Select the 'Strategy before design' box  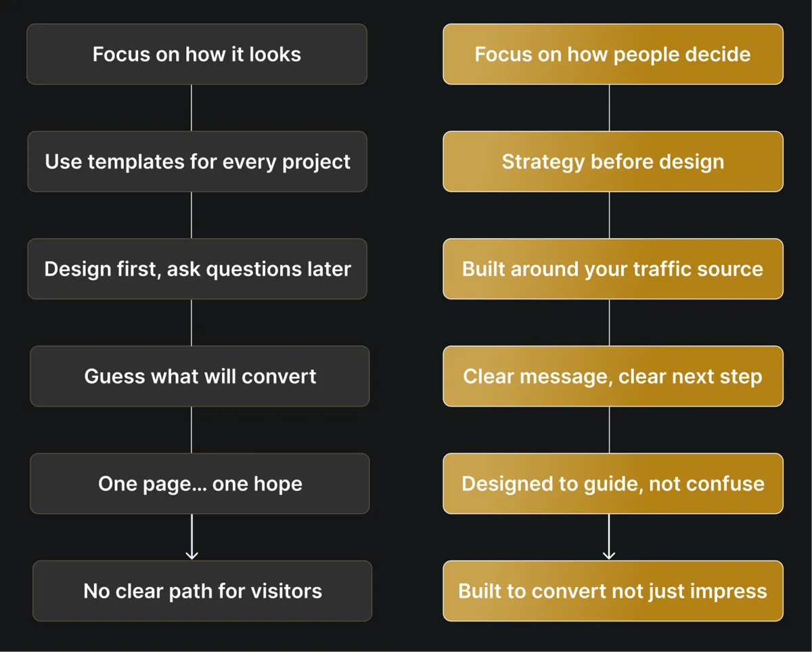(x=612, y=162)
